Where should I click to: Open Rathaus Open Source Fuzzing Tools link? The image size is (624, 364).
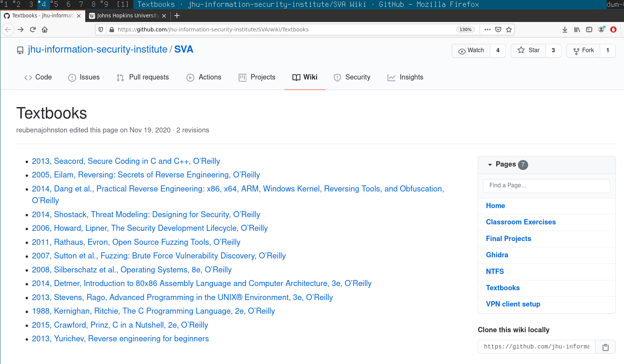136,242
